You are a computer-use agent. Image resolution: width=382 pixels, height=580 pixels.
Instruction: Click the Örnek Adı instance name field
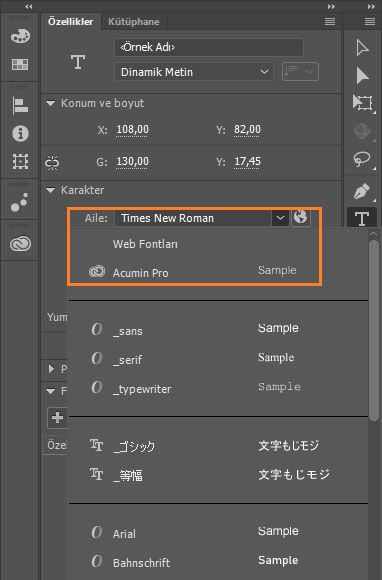pyautogui.click(x=209, y=47)
